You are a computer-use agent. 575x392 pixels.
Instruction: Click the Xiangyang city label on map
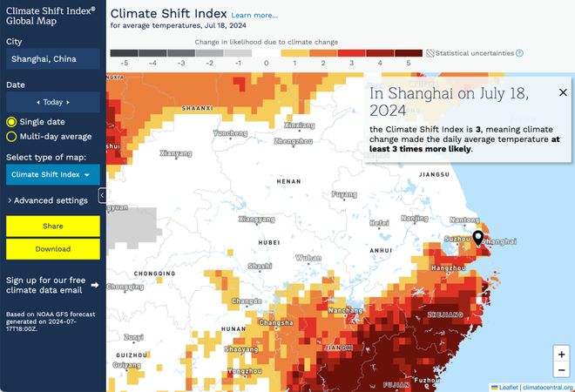point(257,220)
